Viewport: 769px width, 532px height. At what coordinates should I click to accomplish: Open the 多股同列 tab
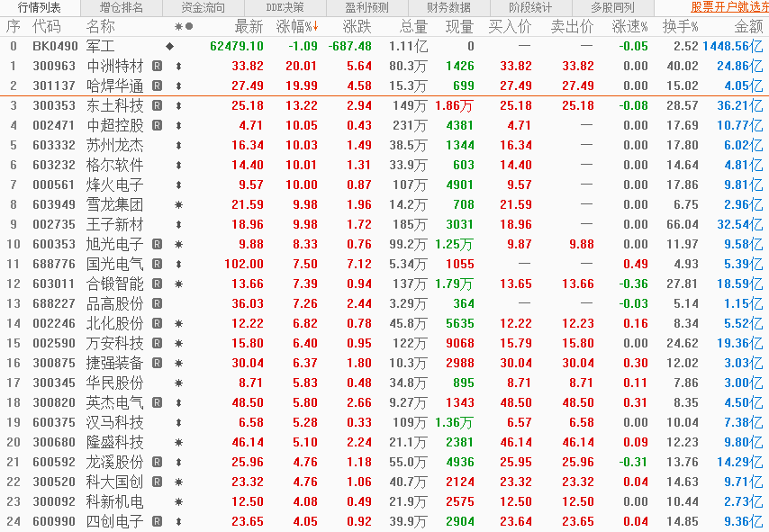click(x=612, y=8)
